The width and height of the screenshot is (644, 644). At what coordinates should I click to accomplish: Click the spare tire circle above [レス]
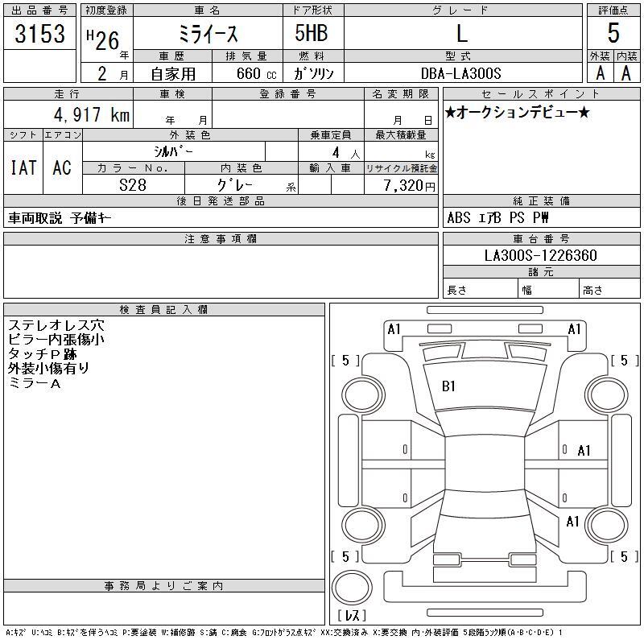pyautogui.click(x=352, y=588)
